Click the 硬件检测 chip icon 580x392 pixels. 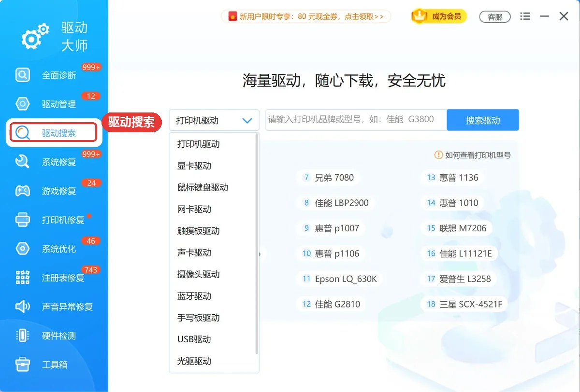[23, 336]
